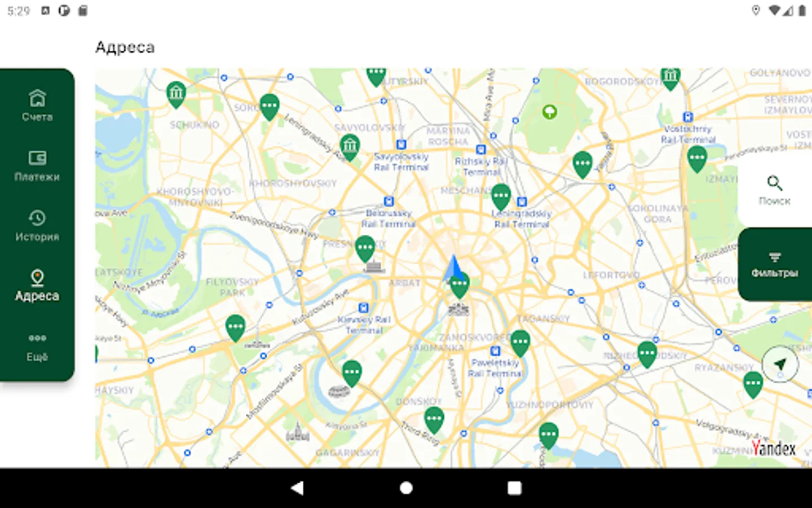Image resolution: width=812 pixels, height=508 pixels.
Task: Select the green pin near Ryazansky
Action: point(753,385)
